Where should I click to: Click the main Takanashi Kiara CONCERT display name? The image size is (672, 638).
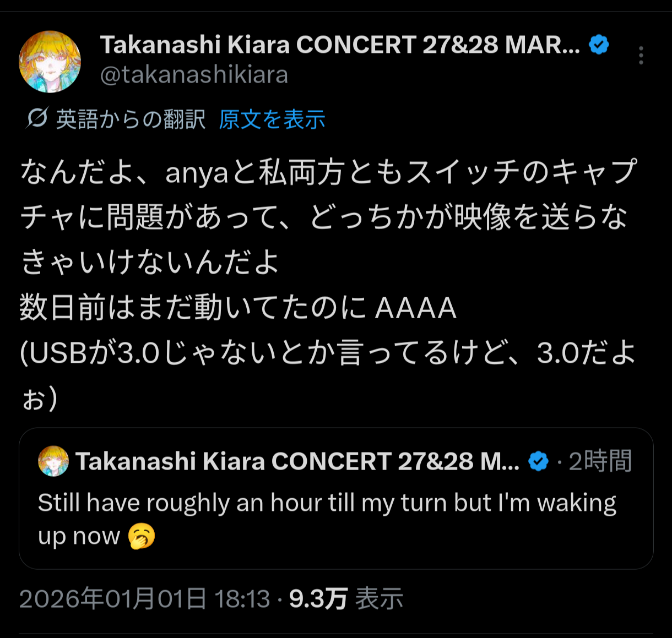(x=339, y=45)
